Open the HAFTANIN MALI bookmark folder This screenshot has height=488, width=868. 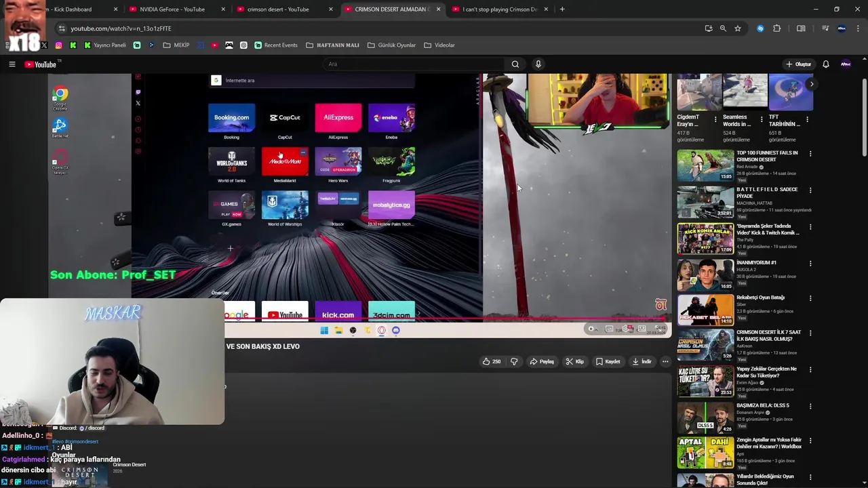coord(332,45)
